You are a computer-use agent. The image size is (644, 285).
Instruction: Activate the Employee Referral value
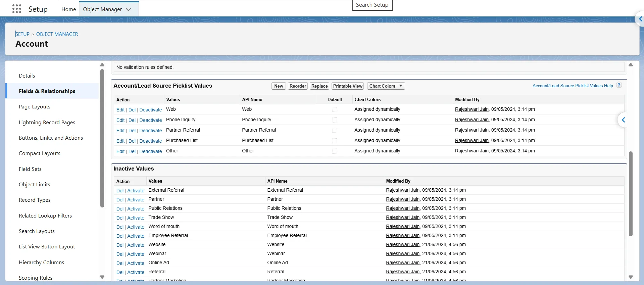[136, 236]
